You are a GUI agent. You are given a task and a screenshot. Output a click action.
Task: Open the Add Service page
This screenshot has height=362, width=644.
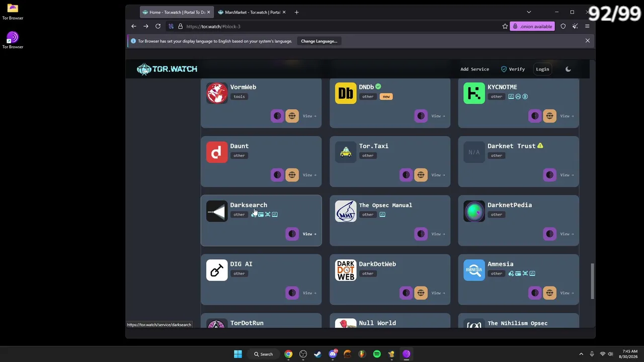474,69
